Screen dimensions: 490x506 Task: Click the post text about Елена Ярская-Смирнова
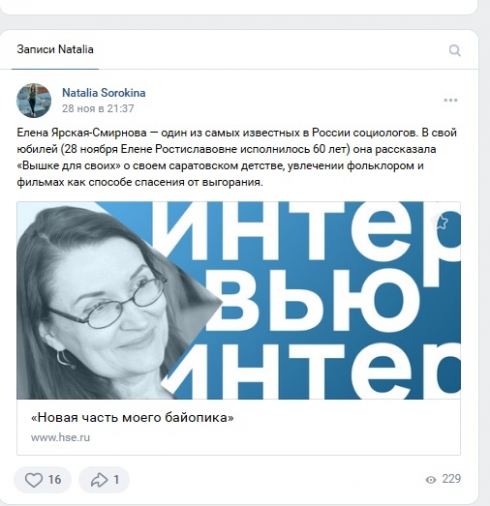click(237, 157)
